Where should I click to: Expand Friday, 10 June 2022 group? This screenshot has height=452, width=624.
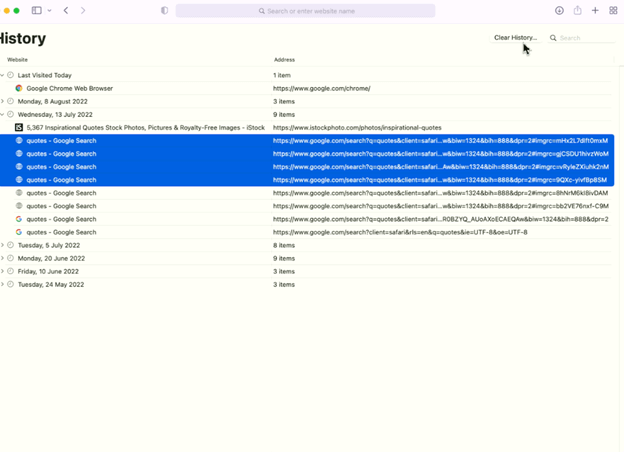click(2, 271)
